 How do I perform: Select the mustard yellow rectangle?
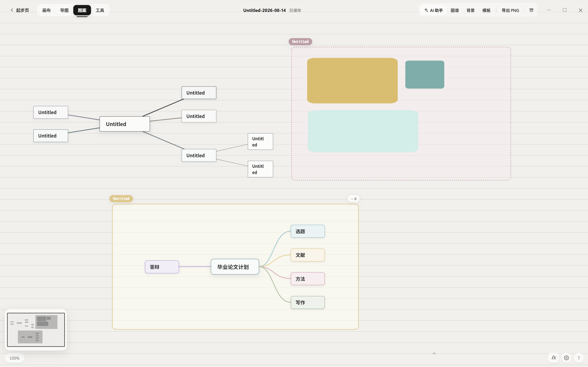click(x=352, y=81)
